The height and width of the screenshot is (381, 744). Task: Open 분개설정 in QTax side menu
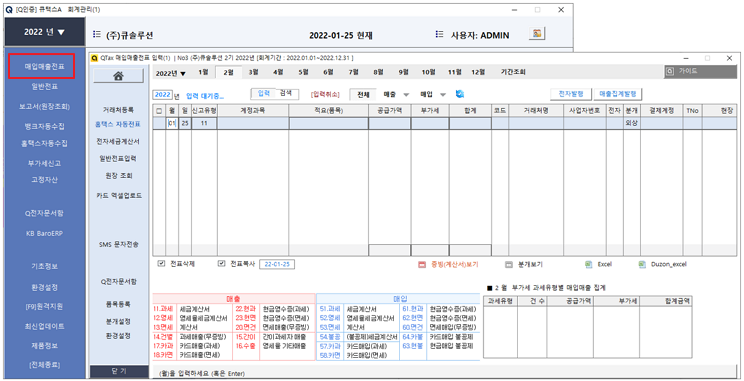(118, 322)
